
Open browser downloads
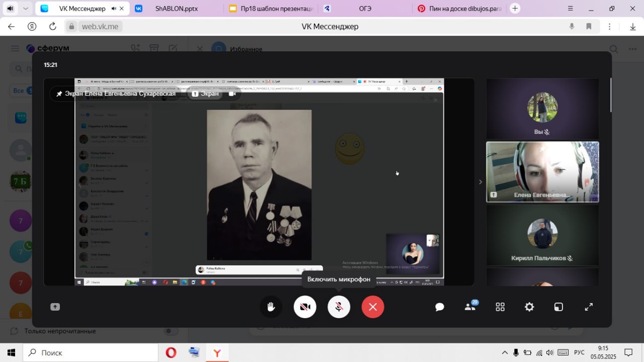point(632,27)
